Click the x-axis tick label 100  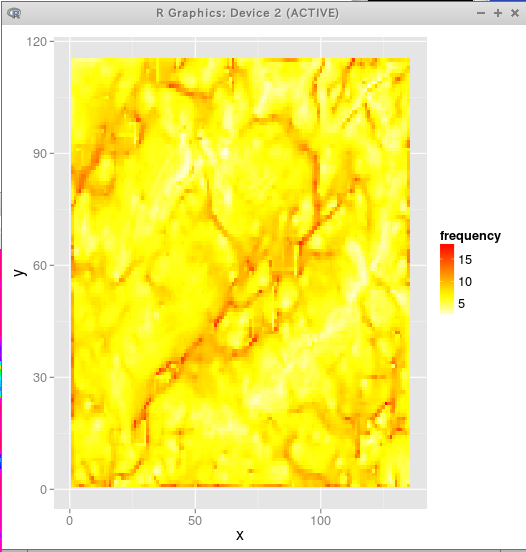[320, 521]
